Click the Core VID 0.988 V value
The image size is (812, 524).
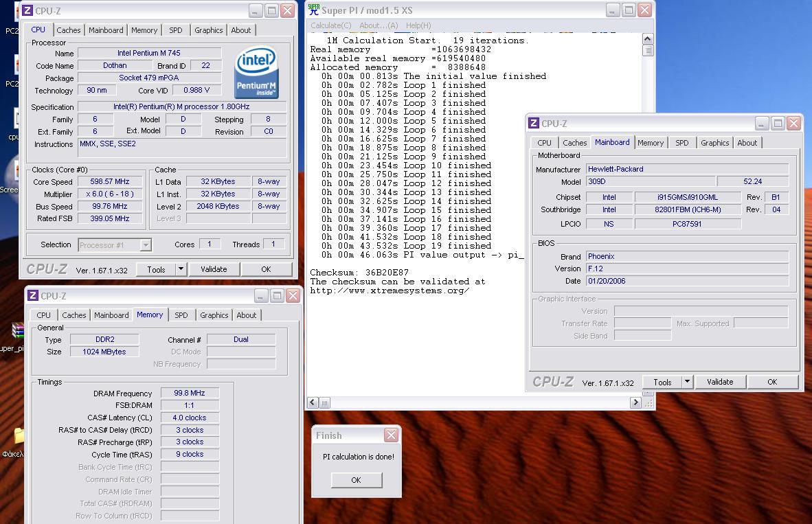click(x=196, y=90)
